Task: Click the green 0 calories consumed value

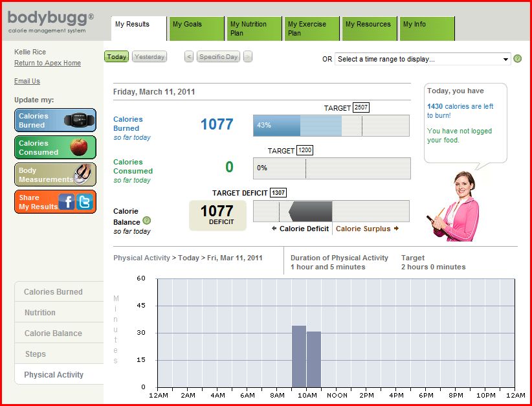Action: tap(229, 167)
